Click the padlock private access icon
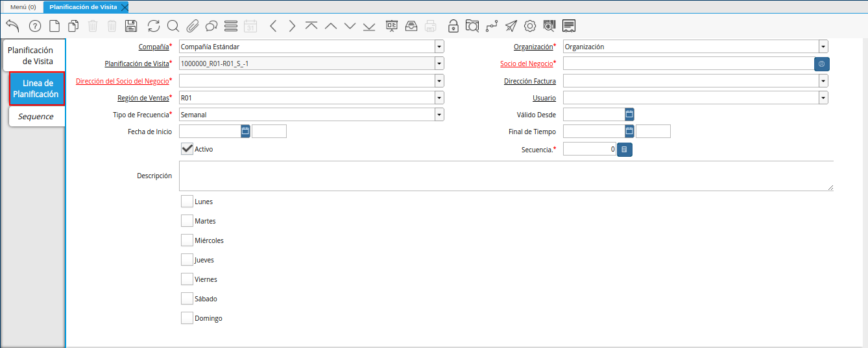 click(453, 26)
